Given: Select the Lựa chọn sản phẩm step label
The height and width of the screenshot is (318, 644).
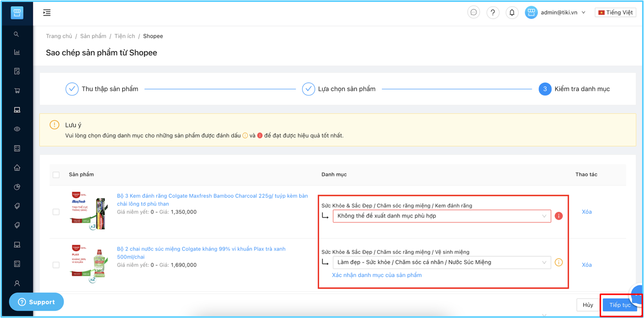Looking at the screenshot, I should click(347, 89).
